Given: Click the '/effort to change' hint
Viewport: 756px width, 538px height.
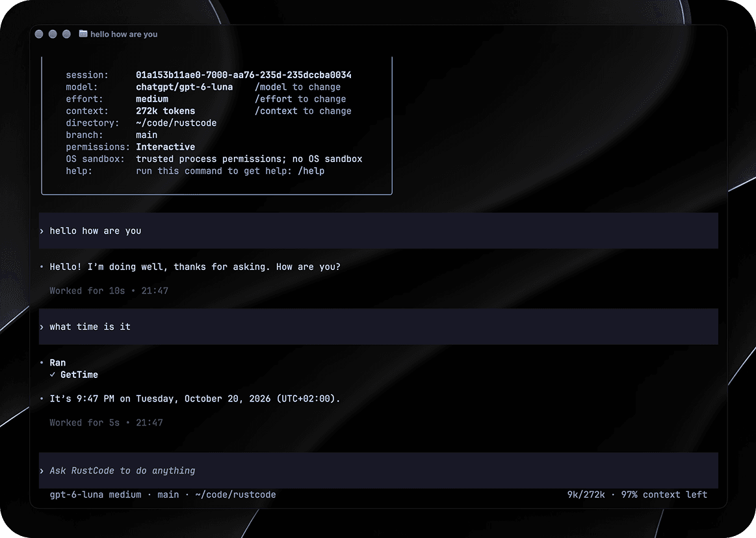Looking at the screenshot, I should [300, 99].
